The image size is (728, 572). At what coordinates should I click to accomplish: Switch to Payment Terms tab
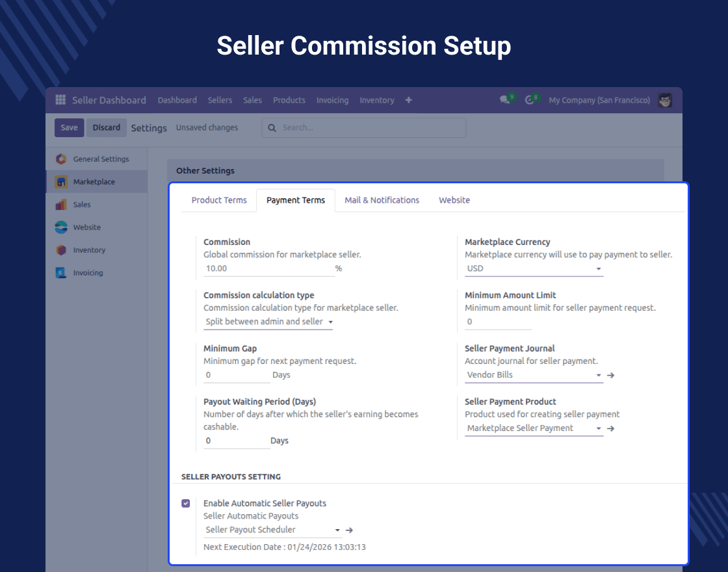click(x=296, y=200)
